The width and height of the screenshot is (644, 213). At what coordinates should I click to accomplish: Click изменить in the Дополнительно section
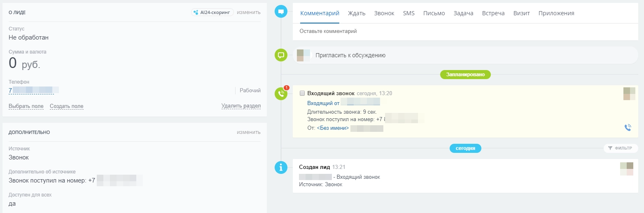[249, 132]
